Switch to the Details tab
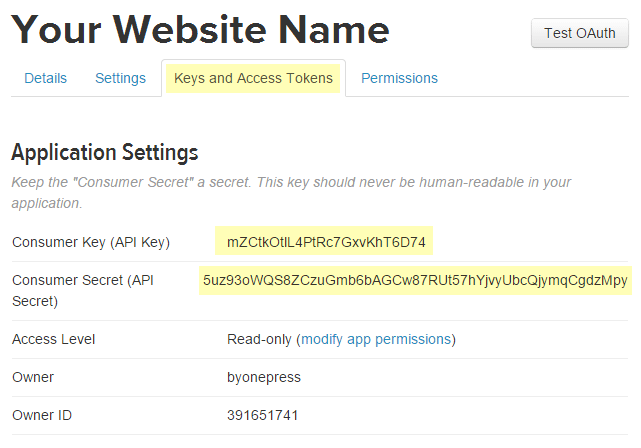This screenshot has width=641, height=448. tap(45, 78)
